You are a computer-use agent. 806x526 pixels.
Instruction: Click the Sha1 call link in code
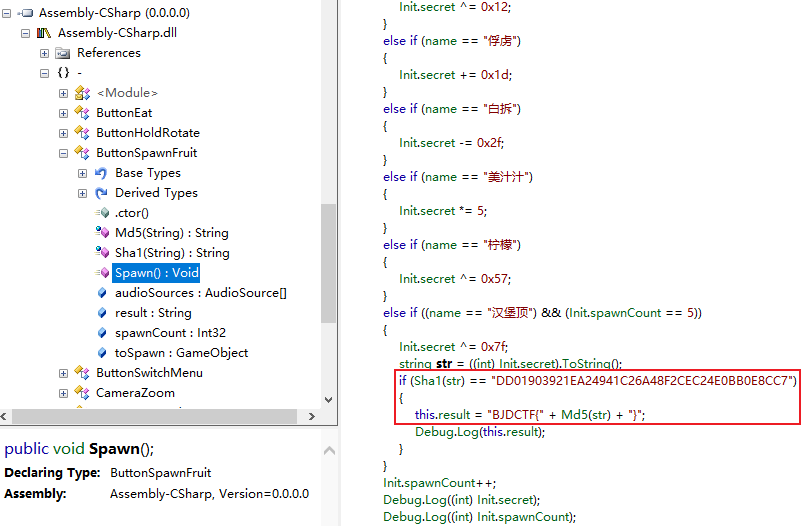[427, 380]
